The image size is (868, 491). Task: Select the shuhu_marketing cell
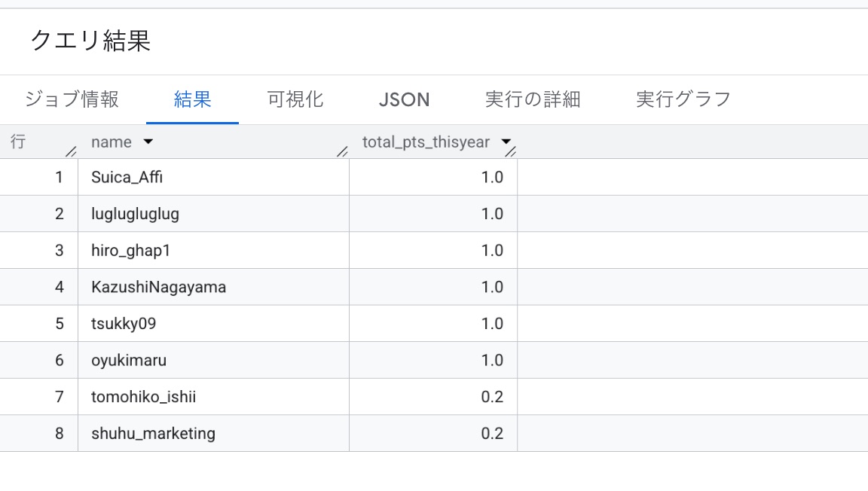coord(153,434)
